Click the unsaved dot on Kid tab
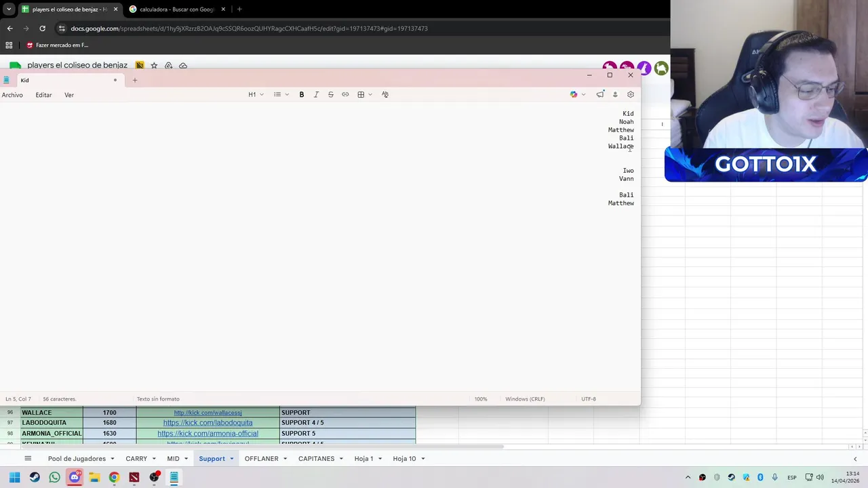This screenshot has width=868, height=488. pos(115,80)
